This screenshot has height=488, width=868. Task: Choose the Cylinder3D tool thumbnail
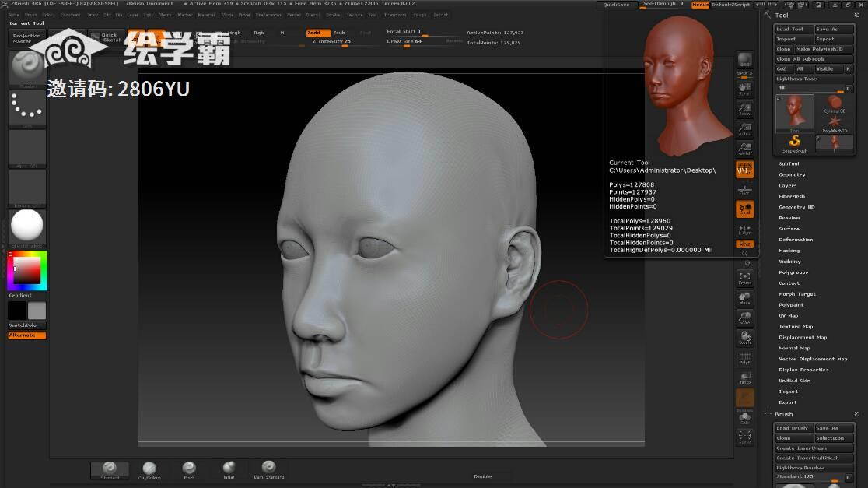click(x=835, y=104)
